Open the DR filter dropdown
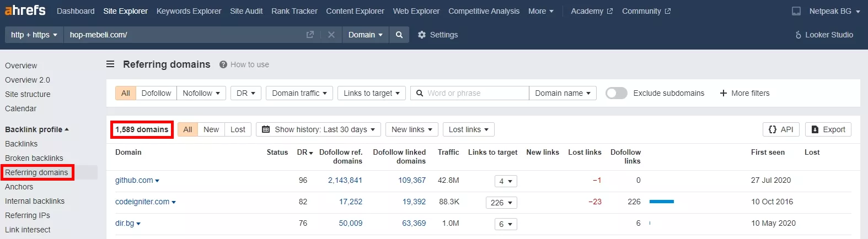This screenshot has height=239, width=868. click(x=245, y=93)
